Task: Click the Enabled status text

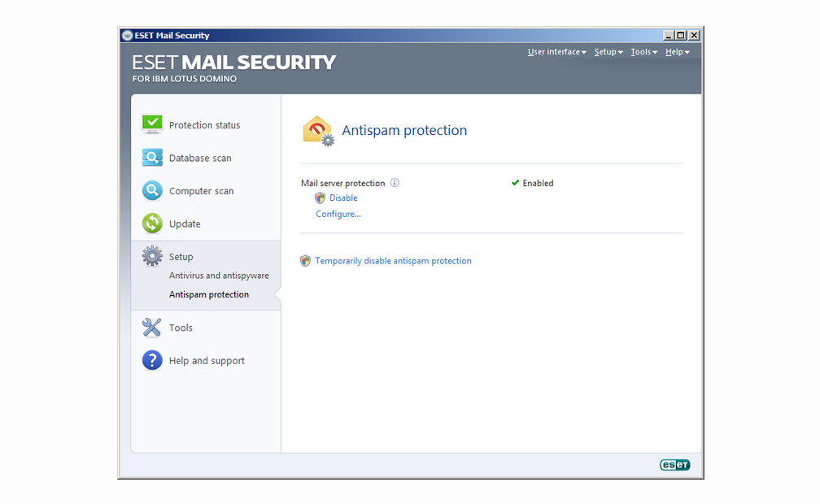Action: [538, 183]
